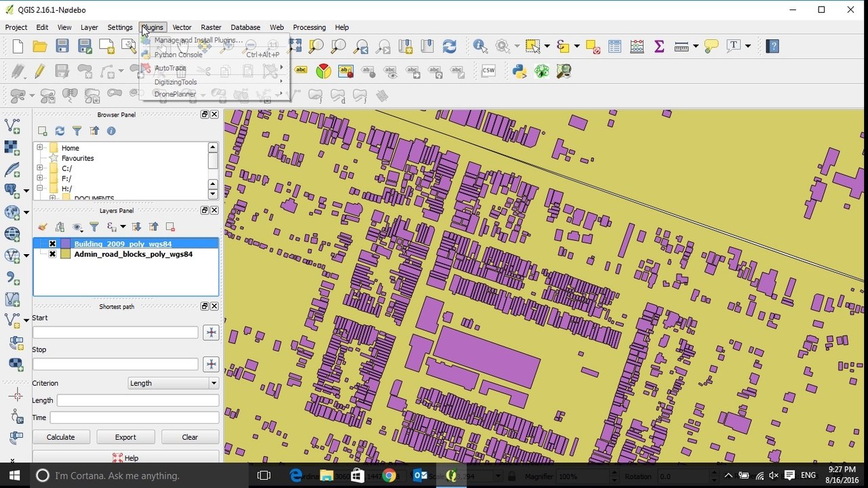Open the attribute table icon
The image size is (868, 488).
click(614, 46)
